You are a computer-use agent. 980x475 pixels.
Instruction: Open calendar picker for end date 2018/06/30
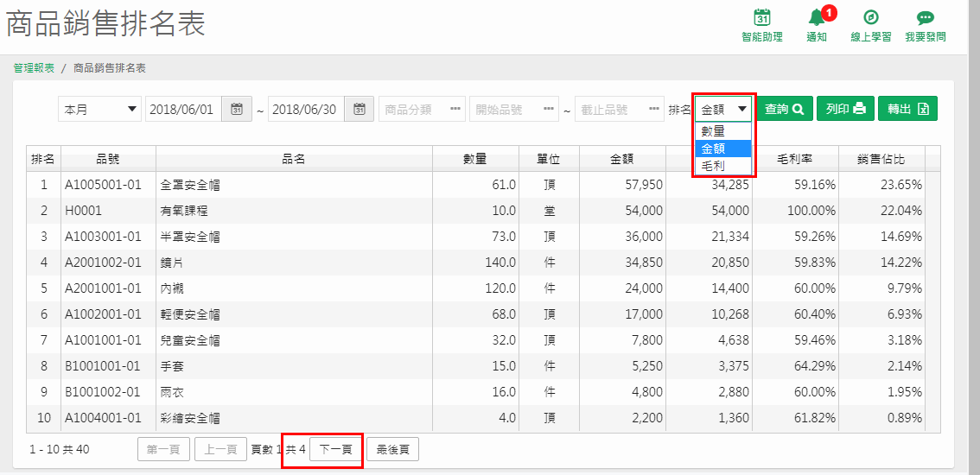click(359, 109)
